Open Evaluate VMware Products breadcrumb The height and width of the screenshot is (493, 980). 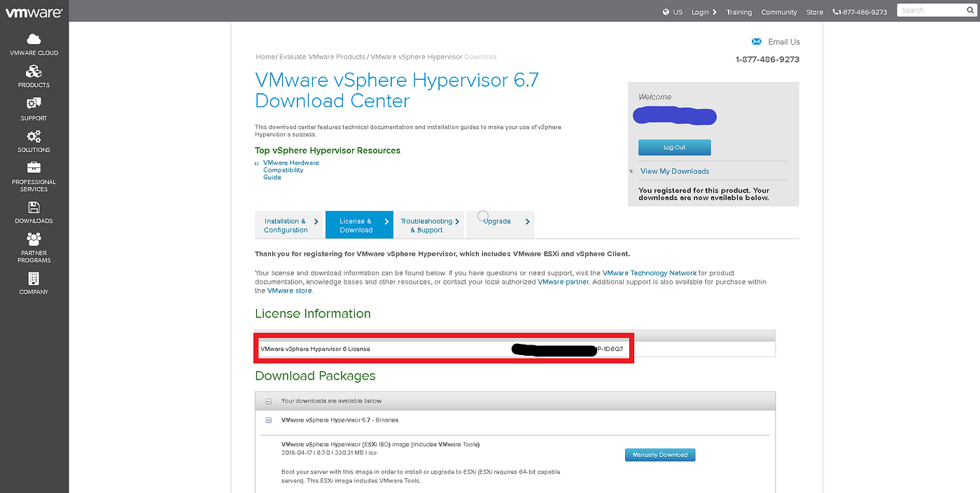pos(322,57)
